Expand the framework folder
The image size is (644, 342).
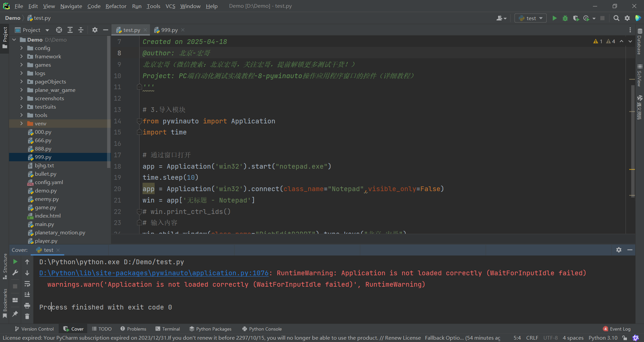pos(21,56)
